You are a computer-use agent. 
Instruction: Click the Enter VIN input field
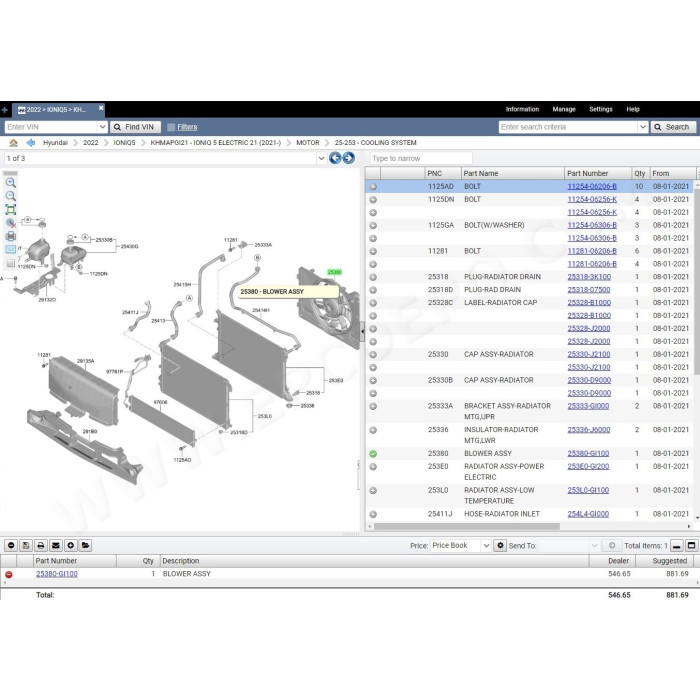(x=51, y=127)
